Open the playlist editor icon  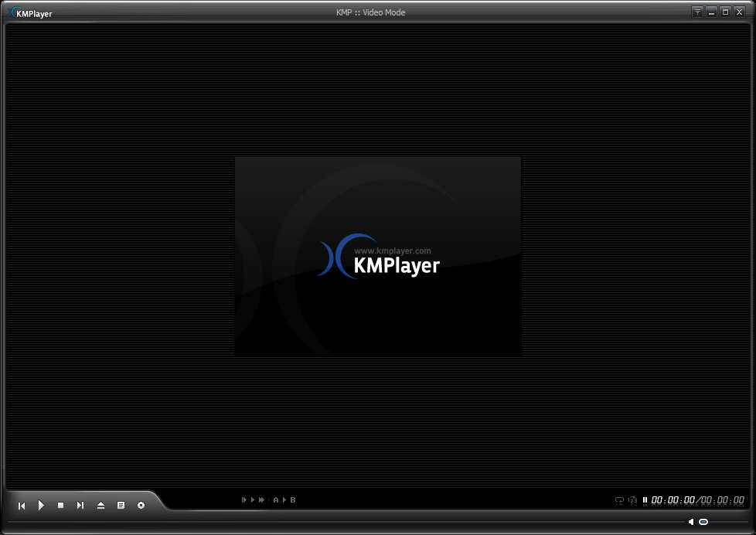tap(121, 506)
